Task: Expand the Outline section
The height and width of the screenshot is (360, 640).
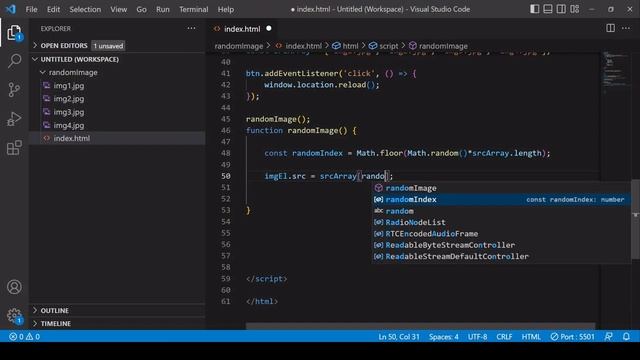Action: pos(117,311)
